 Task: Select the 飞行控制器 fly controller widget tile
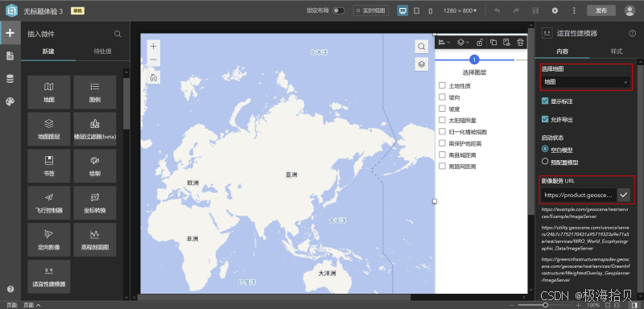[49, 203]
